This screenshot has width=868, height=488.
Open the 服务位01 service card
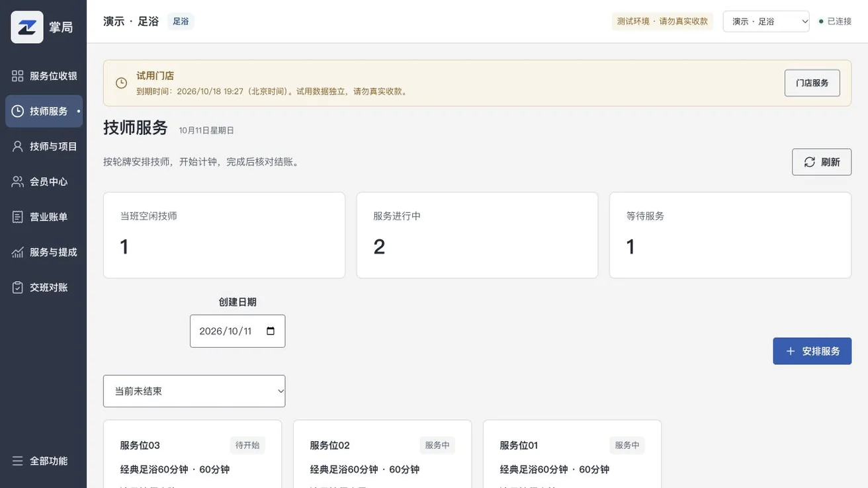tap(572, 454)
